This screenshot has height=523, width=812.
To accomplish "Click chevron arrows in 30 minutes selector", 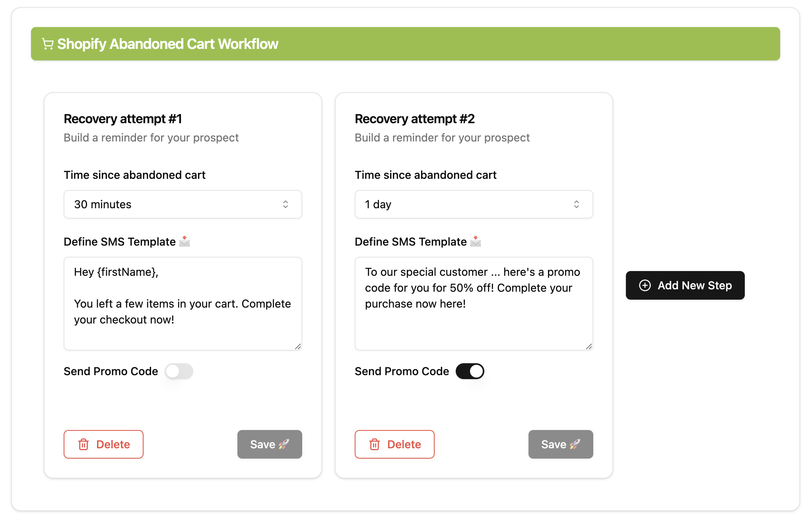I will tap(286, 204).
